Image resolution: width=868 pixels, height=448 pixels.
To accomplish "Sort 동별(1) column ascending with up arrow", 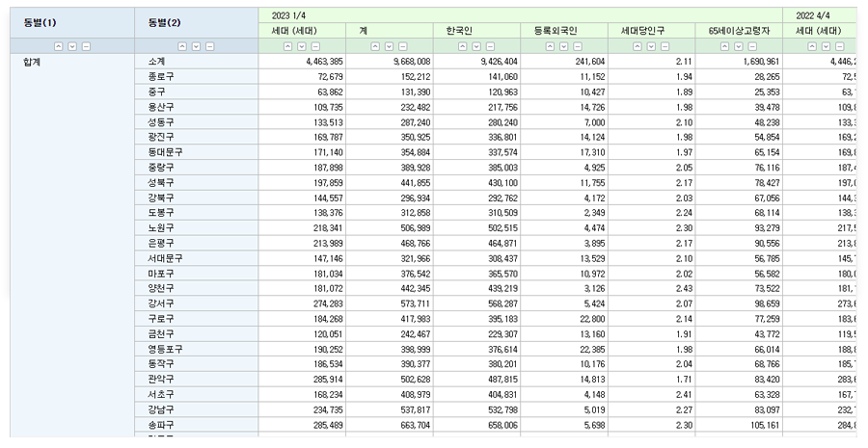I will tap(59, 45).
